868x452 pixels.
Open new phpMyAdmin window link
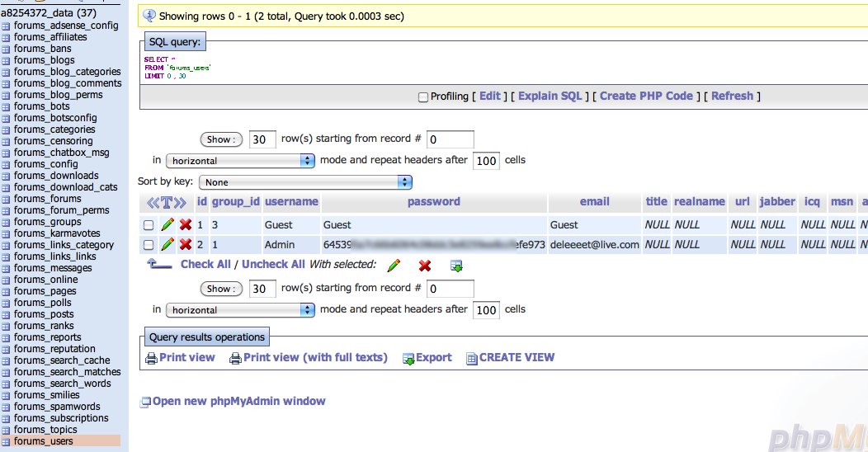click(239, 401)
